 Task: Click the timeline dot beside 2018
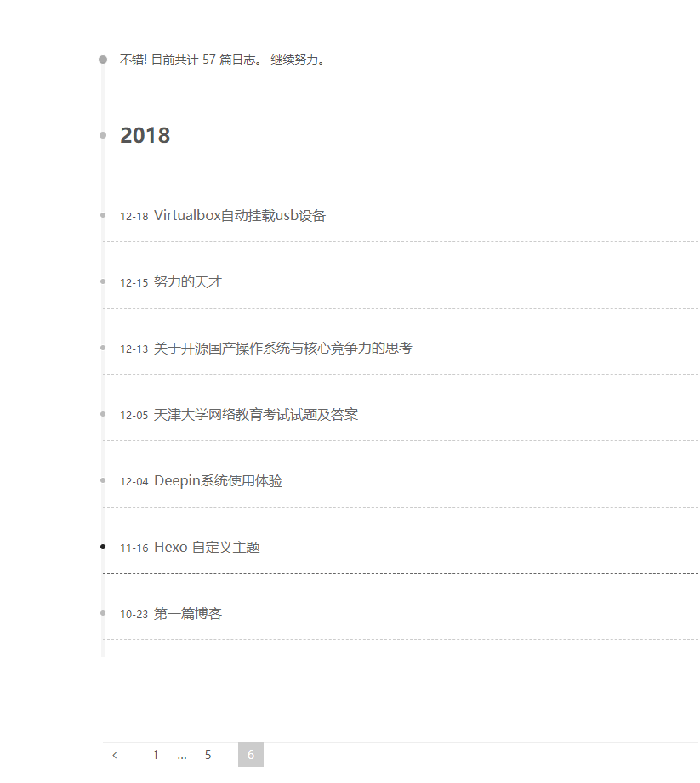(x=103, y=134)
